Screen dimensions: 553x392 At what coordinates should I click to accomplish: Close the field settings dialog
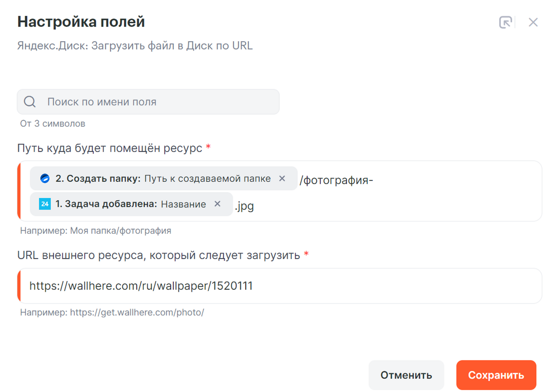(x=533, y=22)
